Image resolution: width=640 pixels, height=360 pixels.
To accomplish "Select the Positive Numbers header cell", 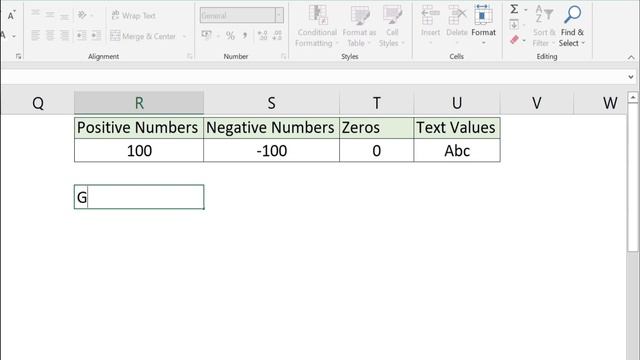I will coord(139,128).
